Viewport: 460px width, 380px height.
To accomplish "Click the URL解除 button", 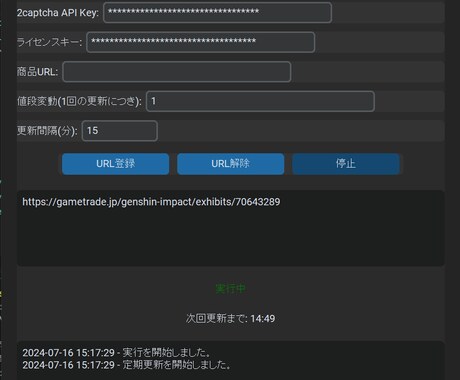I will point(230,164).
